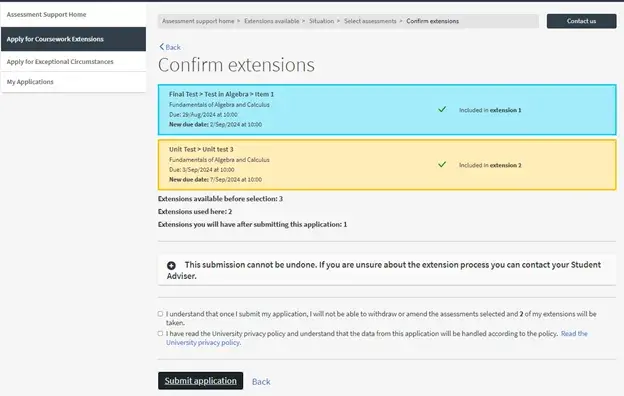Click green checkmark for extension 1
This screenshot has width=624, height=396.
[x=442, y=109]
